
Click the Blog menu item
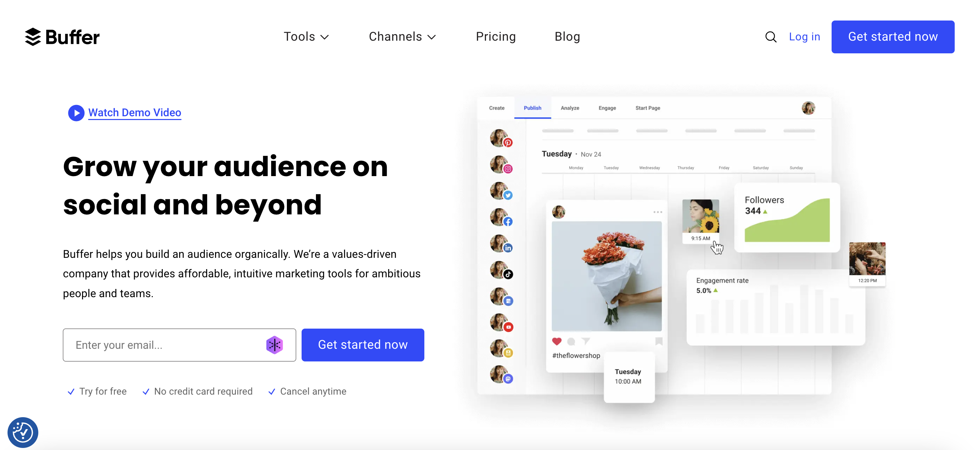point(567,36)
